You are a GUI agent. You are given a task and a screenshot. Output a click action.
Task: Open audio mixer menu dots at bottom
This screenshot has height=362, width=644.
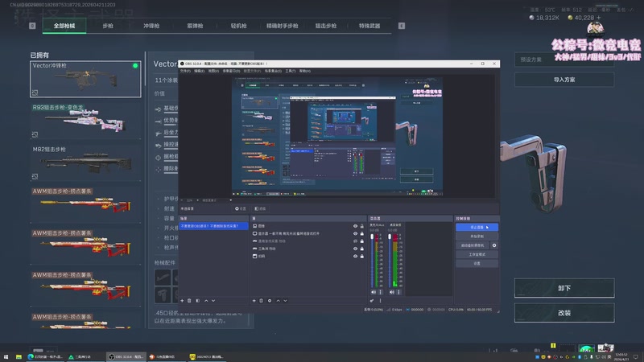(x=380, y=301)
